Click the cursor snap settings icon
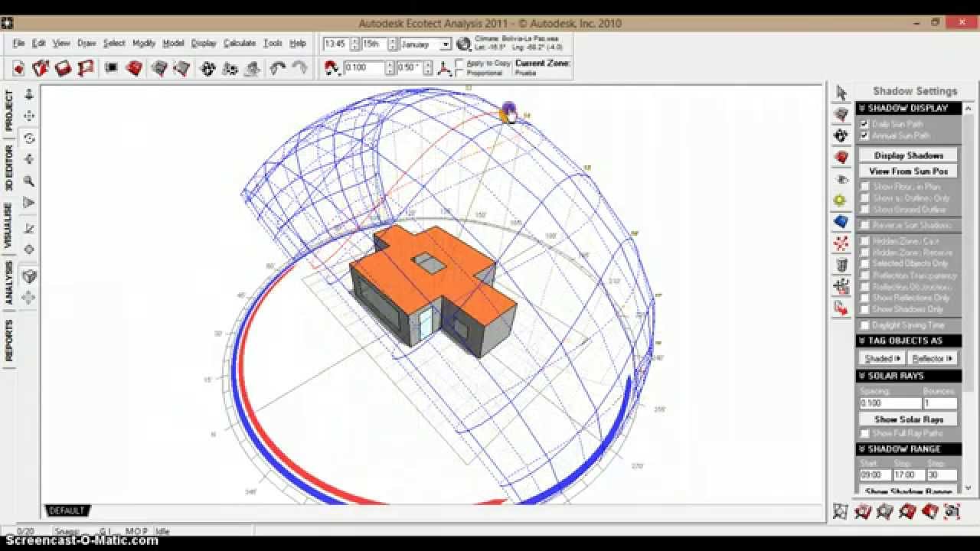The image size is (980, 551). pyautogui.click(x=331, y=68)
